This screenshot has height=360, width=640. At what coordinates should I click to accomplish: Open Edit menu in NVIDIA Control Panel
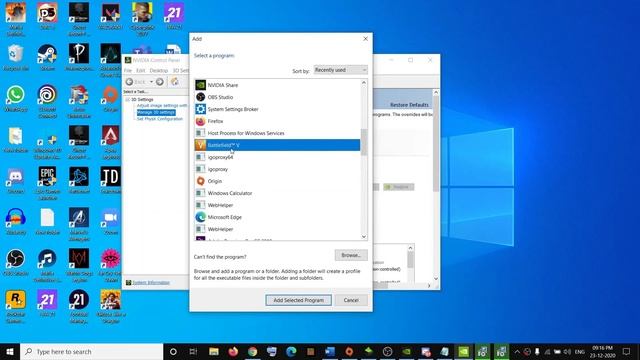pyautogui.click(x=140, y=71)
